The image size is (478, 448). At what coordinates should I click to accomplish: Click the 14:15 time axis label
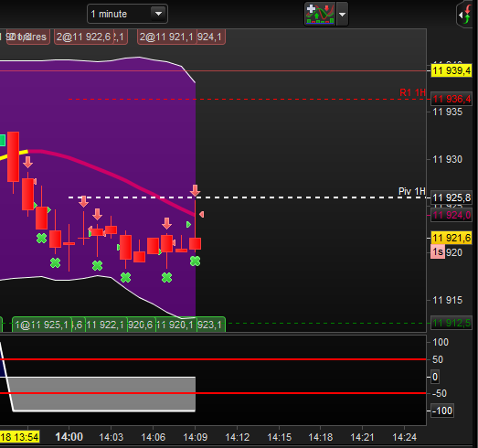pos(280,437)
